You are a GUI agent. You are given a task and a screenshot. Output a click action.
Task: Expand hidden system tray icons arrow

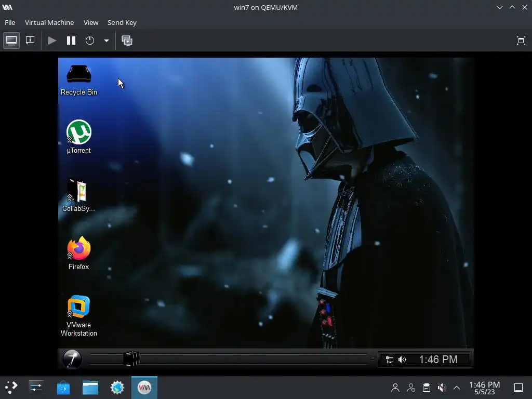pos(457,388)
